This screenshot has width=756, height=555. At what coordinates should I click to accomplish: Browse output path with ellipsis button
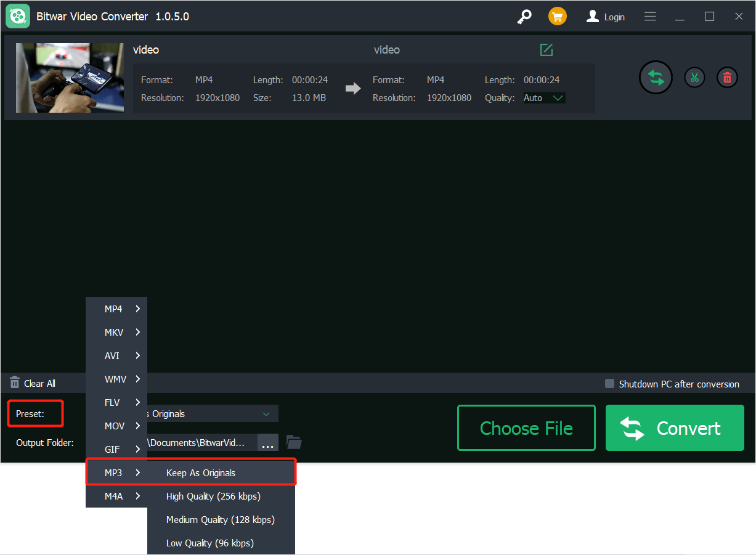(x=267, y=442)
